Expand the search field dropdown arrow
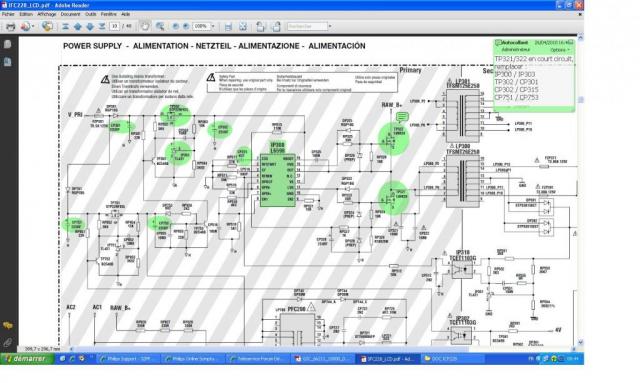Viewport: 640px width, 383px height. [x=330, y=27]
